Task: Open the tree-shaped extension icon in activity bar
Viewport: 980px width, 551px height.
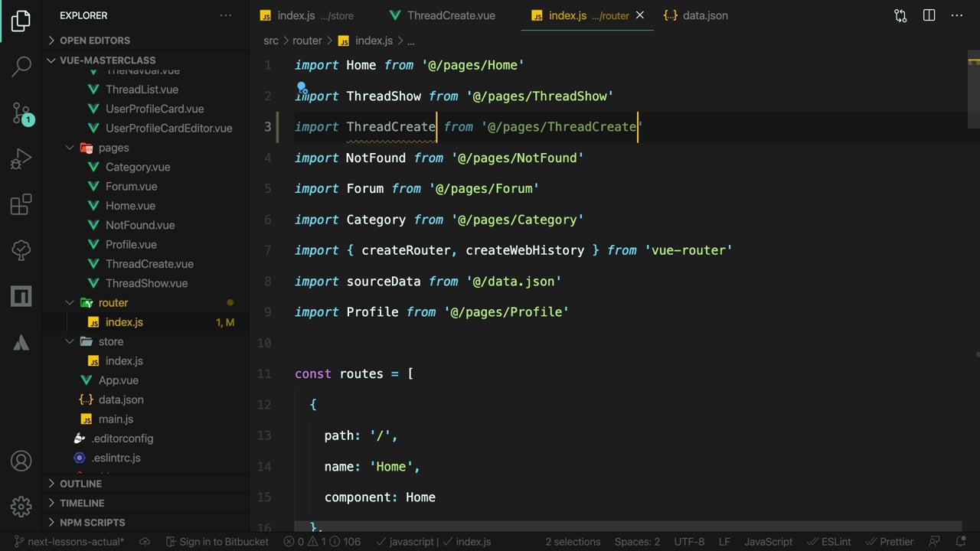Action: (21, 249)
